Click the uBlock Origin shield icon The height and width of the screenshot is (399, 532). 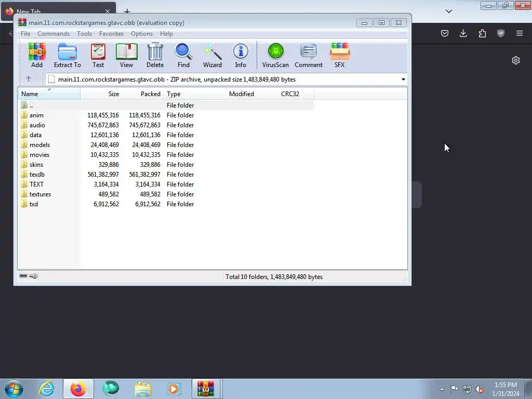pyautogui.click(x=500, y=33)
